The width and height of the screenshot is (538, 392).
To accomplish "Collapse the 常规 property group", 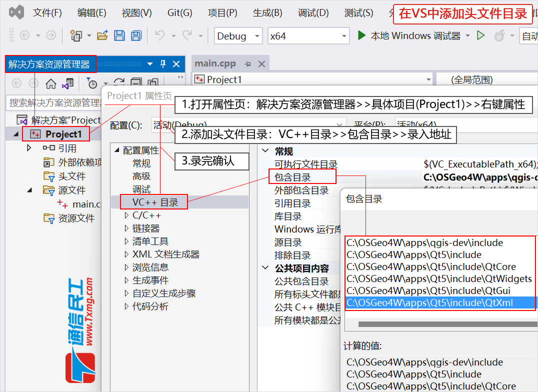I will coord(265,150).
